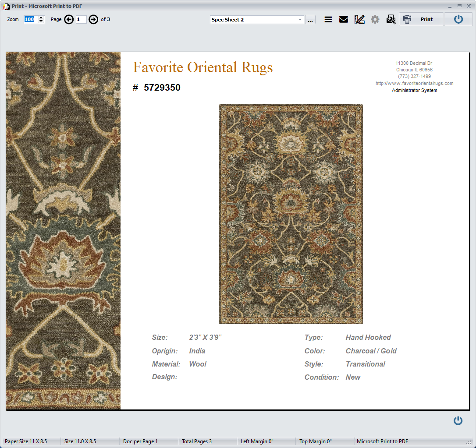The image size is (476, 448).
Task: Click the app icon in the title bar
Action: pyautogui.click(x=6, y=6)
